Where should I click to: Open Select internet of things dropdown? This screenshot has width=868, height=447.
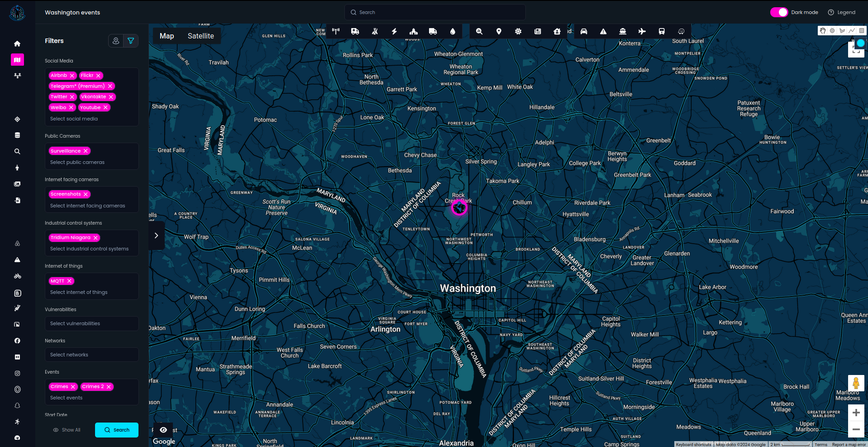(92, 292)
